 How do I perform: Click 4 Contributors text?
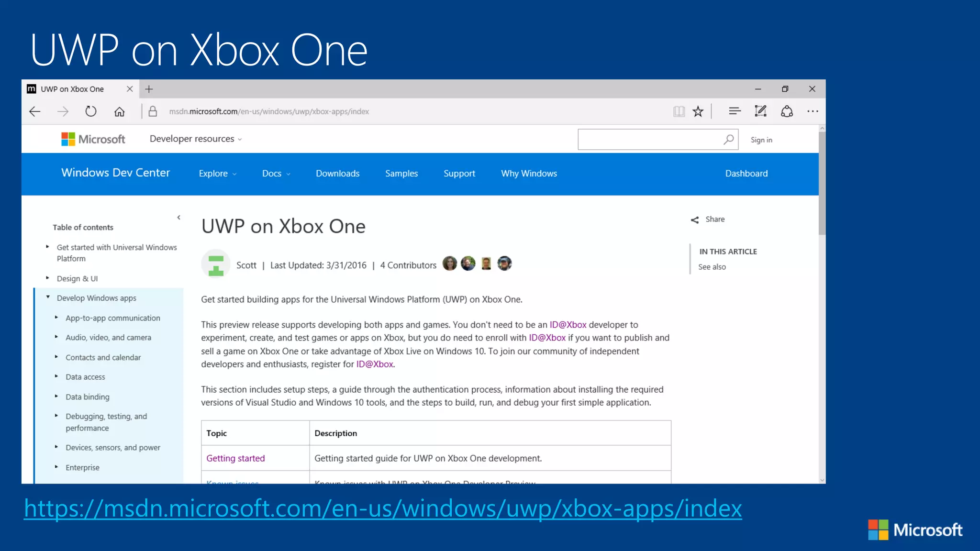(408, 265)
